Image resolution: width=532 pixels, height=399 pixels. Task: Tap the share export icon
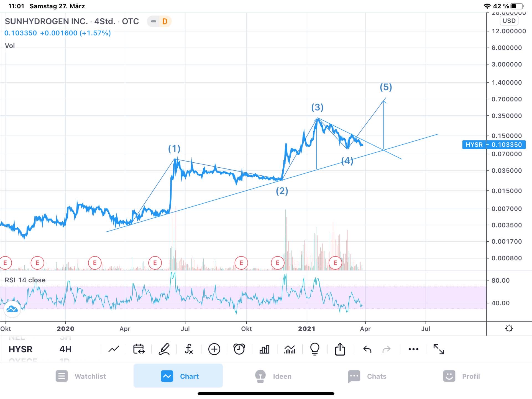pos(340,349)
